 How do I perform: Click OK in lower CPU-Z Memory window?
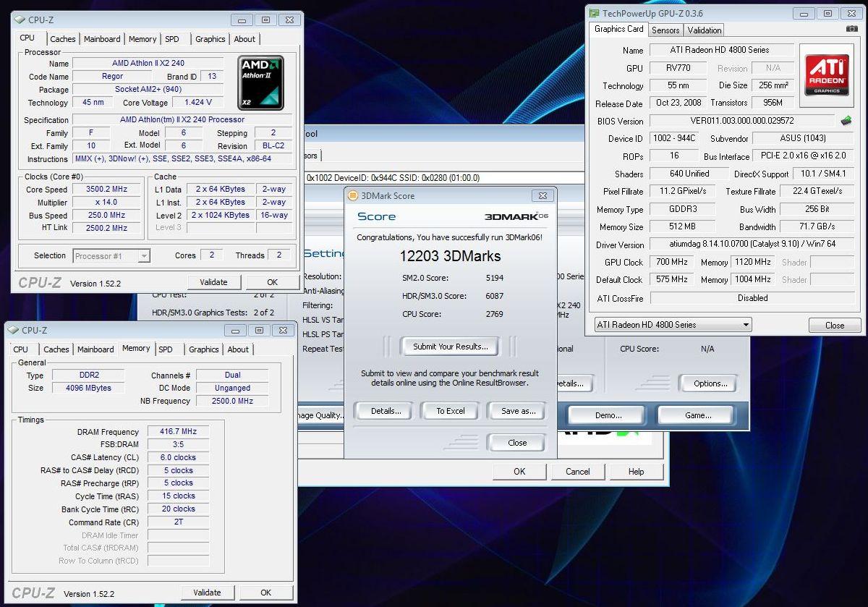pos(265,593)
